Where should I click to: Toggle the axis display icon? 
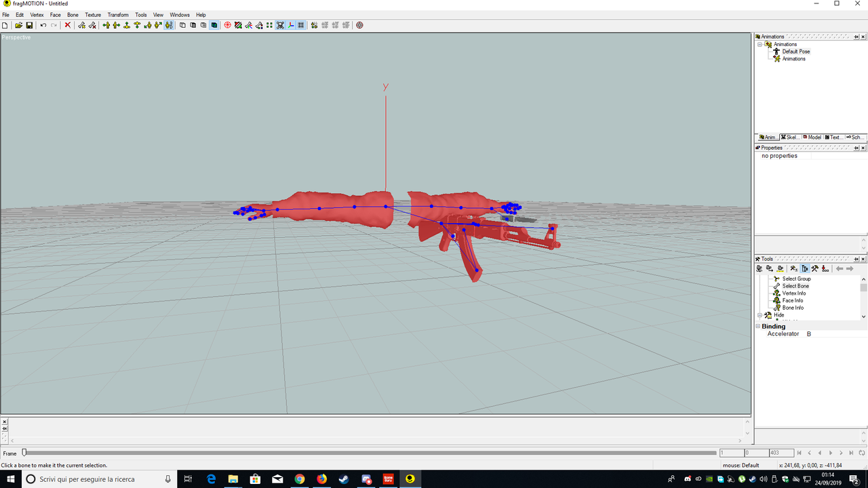click(291, 25)
